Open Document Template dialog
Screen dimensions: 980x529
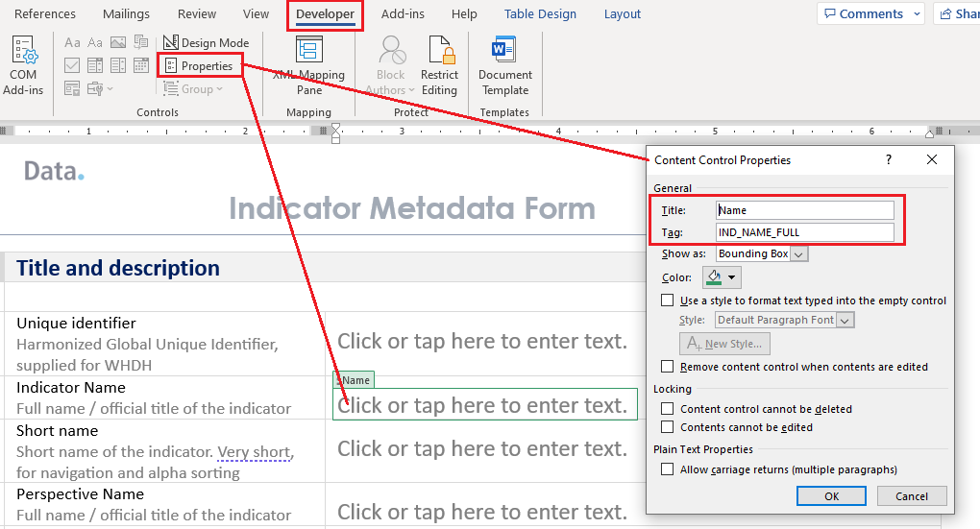[505, 65]
